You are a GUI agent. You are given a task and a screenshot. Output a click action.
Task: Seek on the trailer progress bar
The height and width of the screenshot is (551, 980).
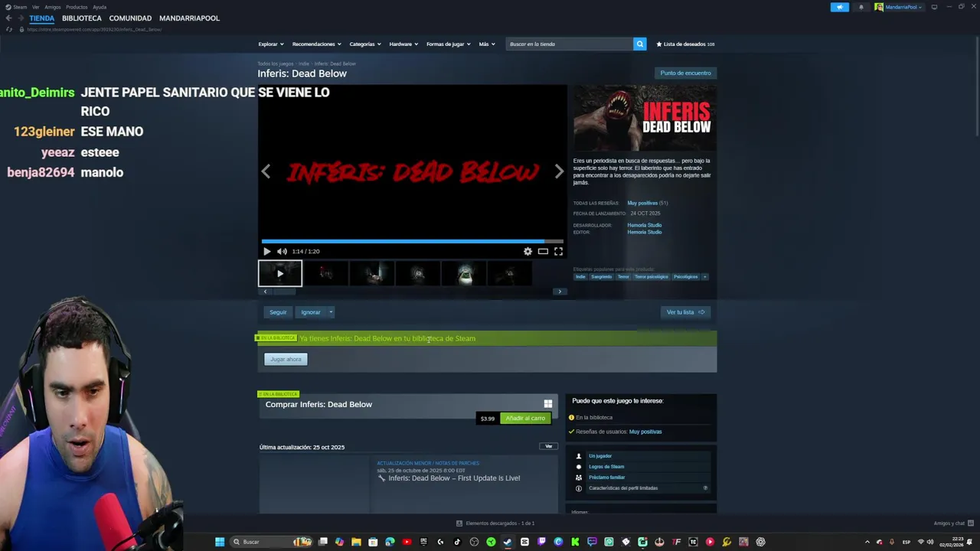click(412, 241)
